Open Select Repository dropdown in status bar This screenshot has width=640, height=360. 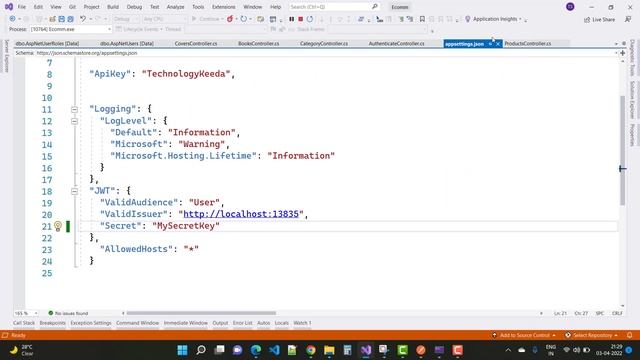[x=591, y=335]
